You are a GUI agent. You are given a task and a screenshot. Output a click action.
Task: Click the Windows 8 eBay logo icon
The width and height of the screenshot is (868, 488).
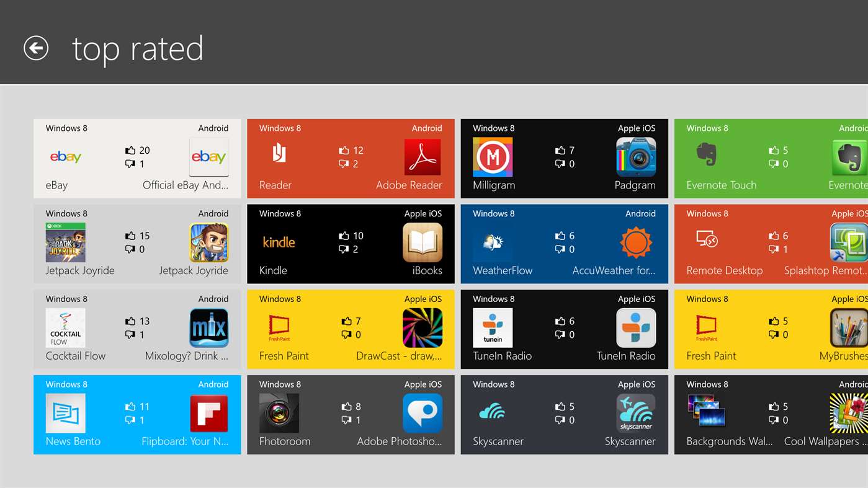point(66,157)
